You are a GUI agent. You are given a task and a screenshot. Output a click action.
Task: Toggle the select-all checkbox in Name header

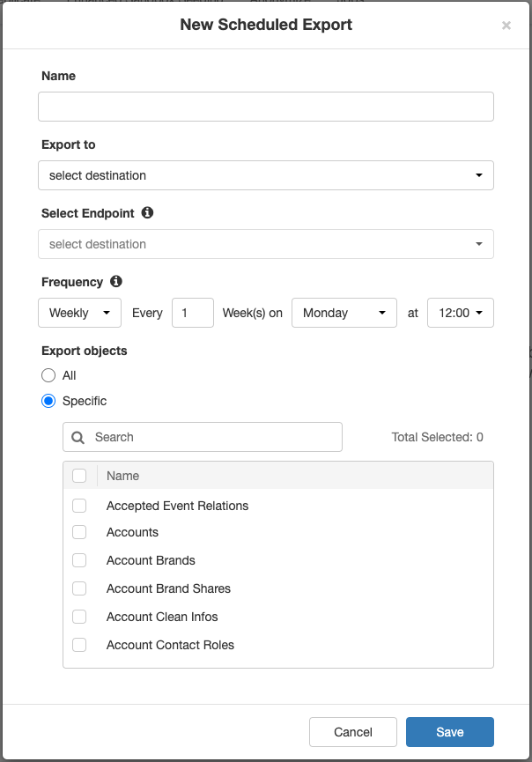click(x=79, y=476)
